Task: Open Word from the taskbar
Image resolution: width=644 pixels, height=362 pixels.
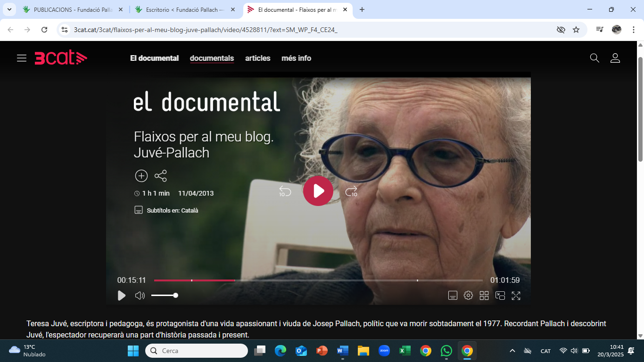Action: coord(343,351)
